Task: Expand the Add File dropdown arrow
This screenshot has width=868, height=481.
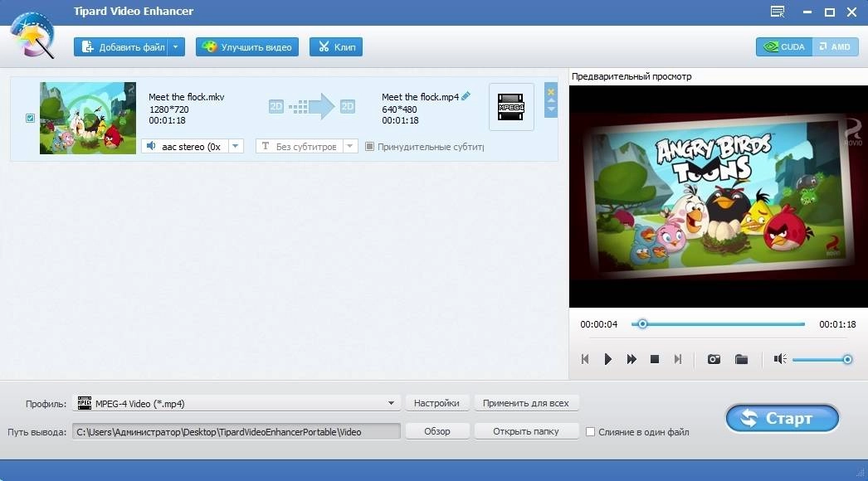Action: pos(176,47)
